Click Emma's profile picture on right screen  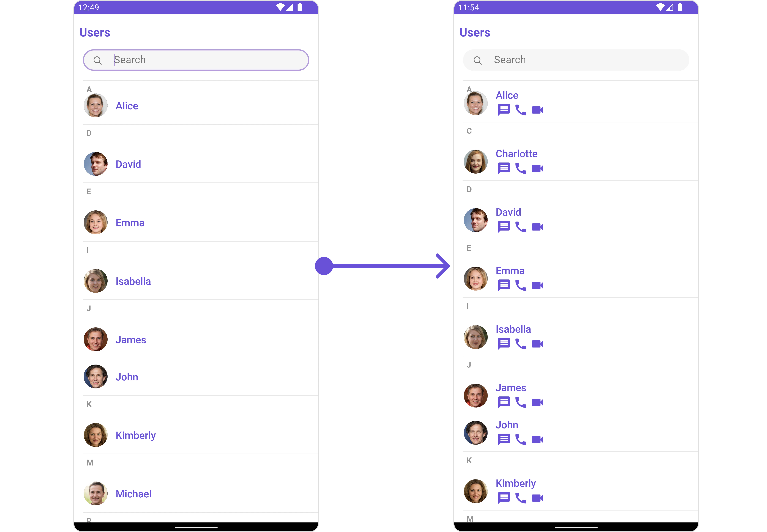[x=475, y=278]
